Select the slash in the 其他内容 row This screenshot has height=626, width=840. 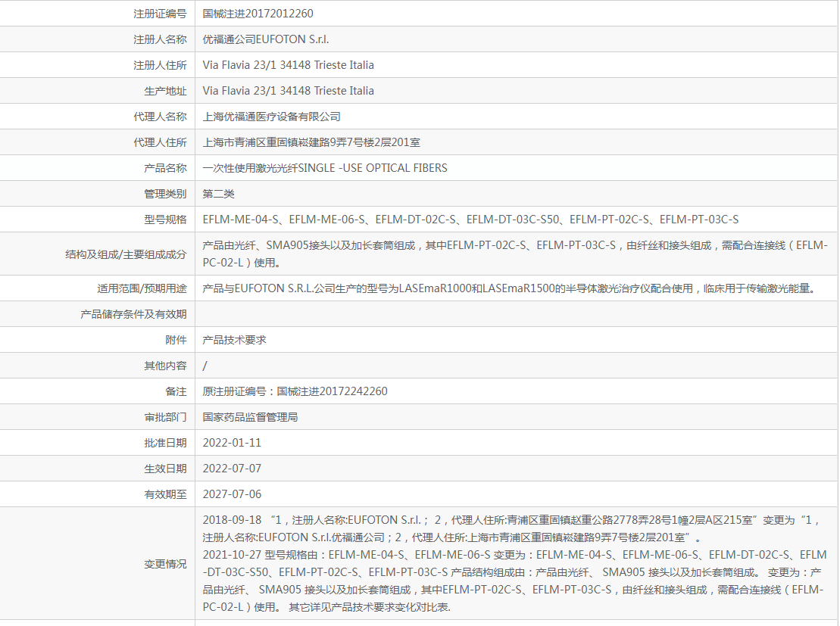205,365
